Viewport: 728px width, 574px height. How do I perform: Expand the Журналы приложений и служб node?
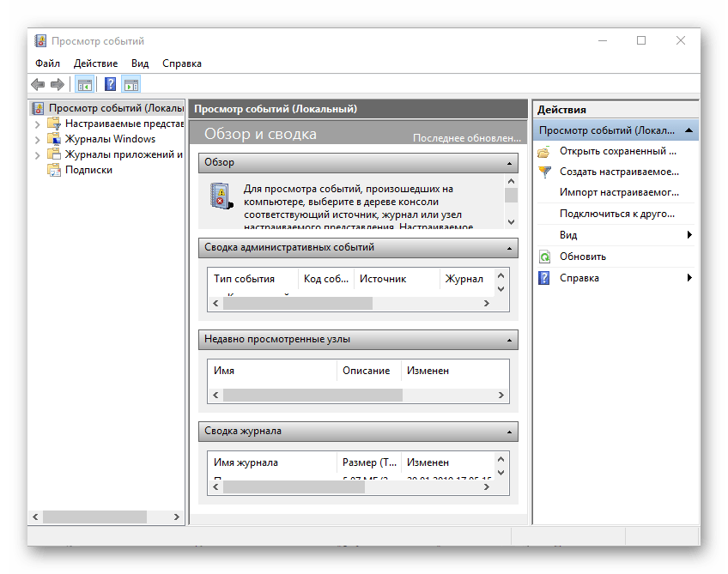(38, 155)
